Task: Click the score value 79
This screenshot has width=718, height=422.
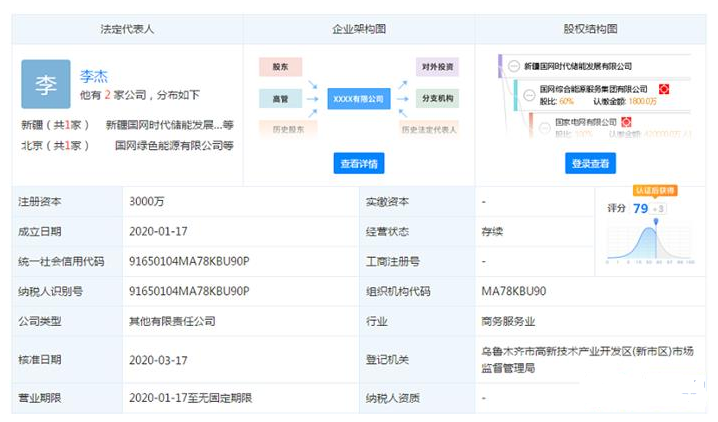Action: pyautogui.click(x=640, y=208)
